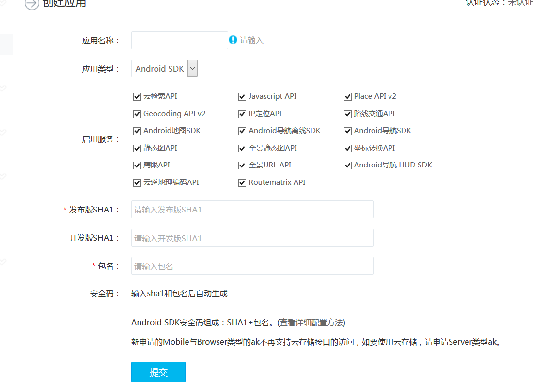This screenshot has height=392, width=545.
Task: Toggle the 静态图API checkbox
Action: (x=137, y=148)
